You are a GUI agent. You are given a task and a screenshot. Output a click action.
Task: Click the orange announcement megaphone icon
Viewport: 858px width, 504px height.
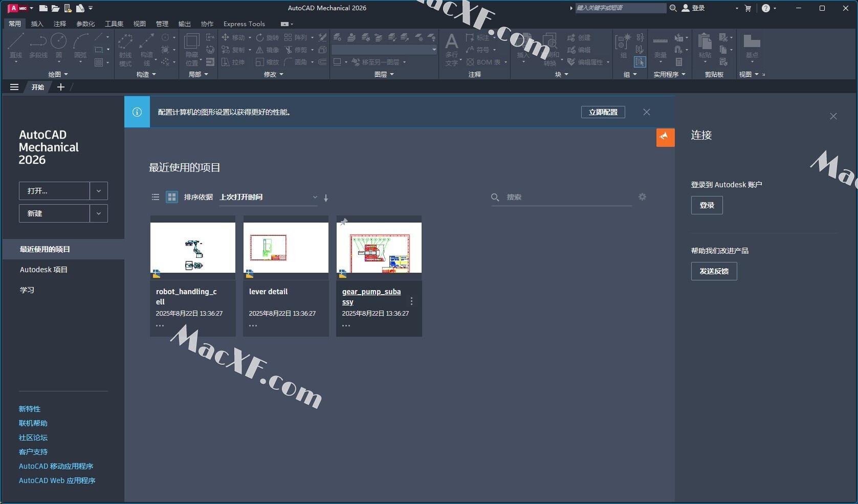pos(665,137)
